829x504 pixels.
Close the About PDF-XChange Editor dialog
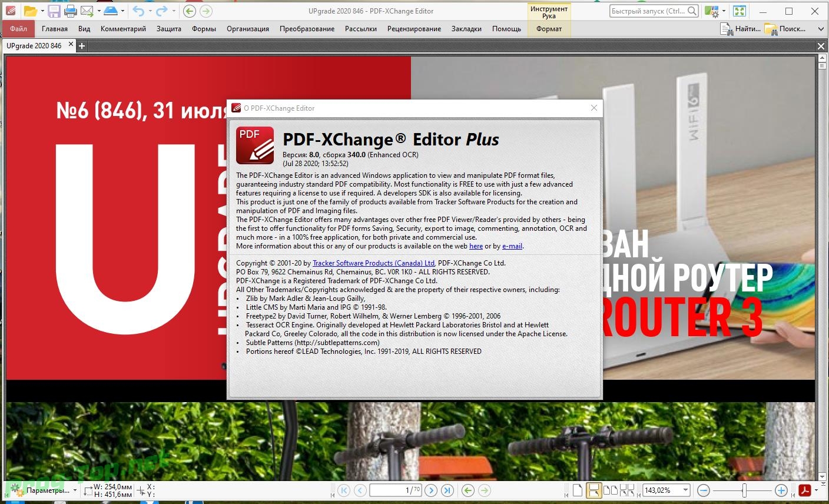pos(593,108)
